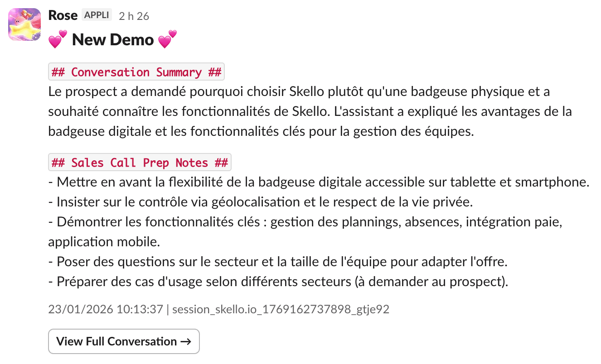Click the hearts emoji before New Demo
This screenshot has width=601, height=364.
point(58,40)
